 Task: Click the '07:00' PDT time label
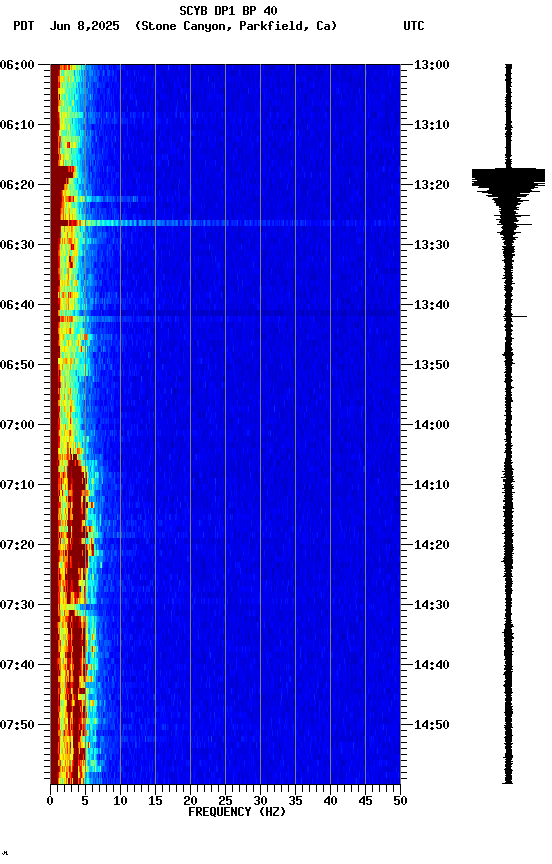17,425
